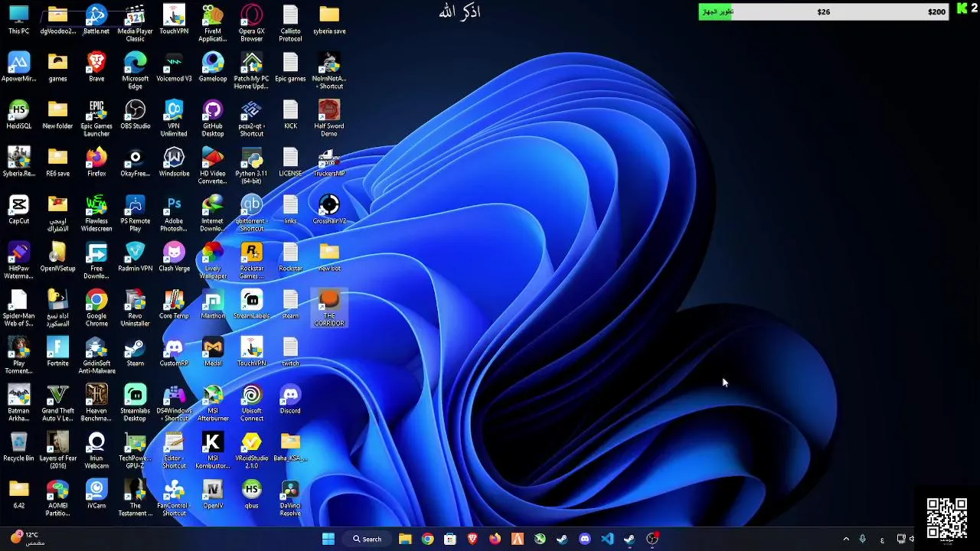
Task: Open the Gameloop desktop shortcut
Action: (213, 67)
